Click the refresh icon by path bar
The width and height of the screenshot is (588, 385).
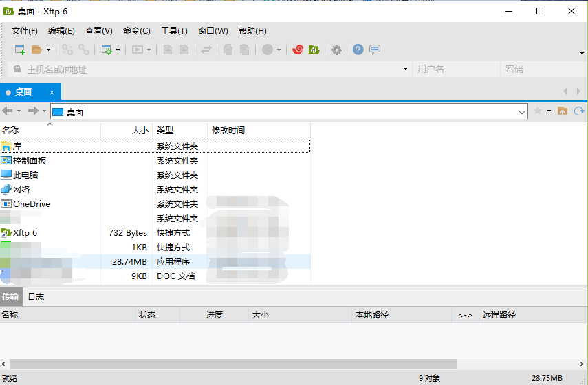(x=579, y=111)
